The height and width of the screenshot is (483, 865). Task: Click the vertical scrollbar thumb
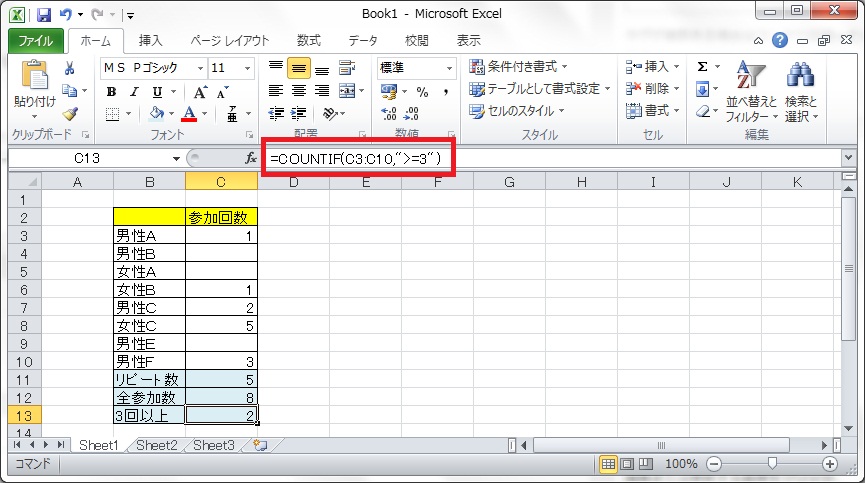(848, 269)
